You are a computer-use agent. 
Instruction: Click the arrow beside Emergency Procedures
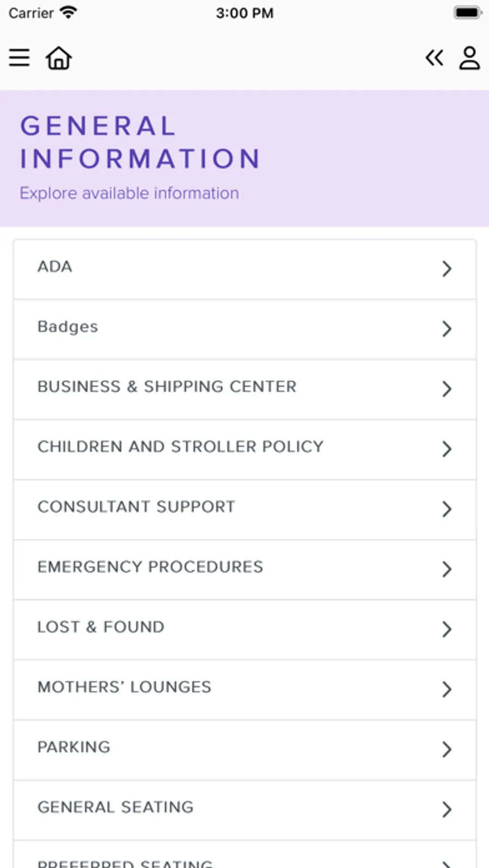[x=447, y=569]
